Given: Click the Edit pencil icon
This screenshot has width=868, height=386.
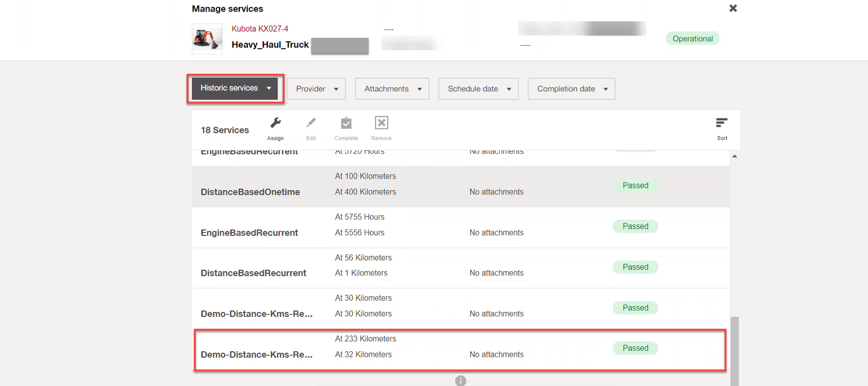Looking at the screenshot, I should click(x=311, y=123).
